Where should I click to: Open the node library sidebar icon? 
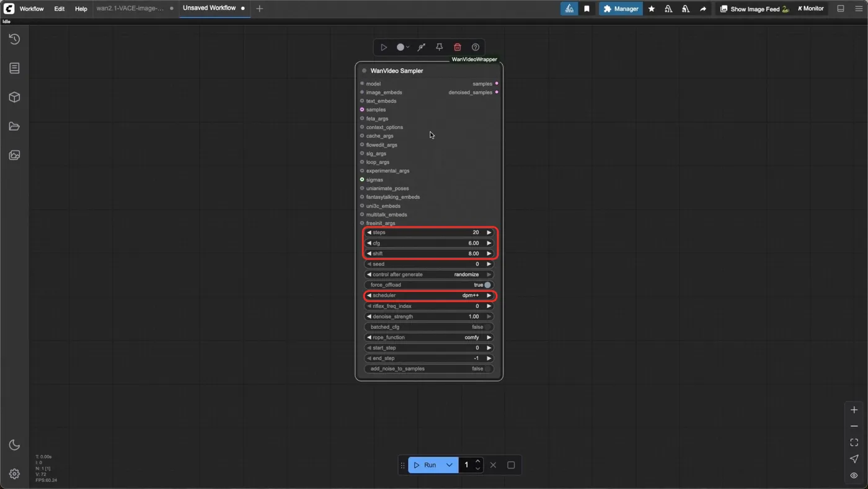[14, 68]
